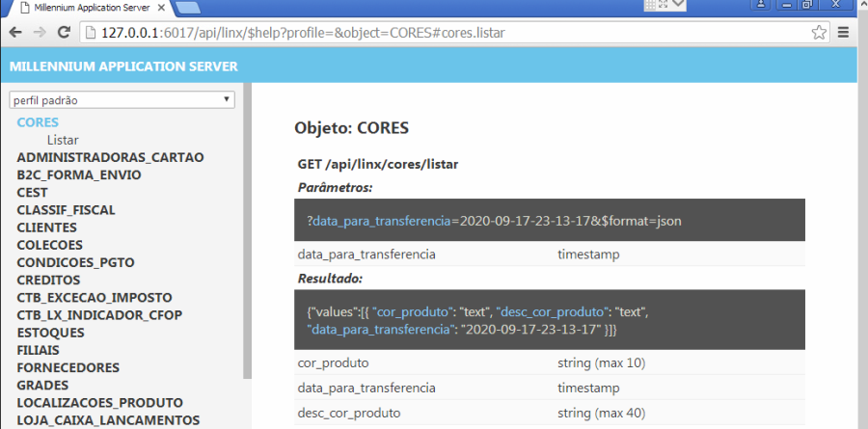
Task: Open CTB_EXCECAO_IMPOSTO object
Action: pyautogui.click(x=95, y=298)
